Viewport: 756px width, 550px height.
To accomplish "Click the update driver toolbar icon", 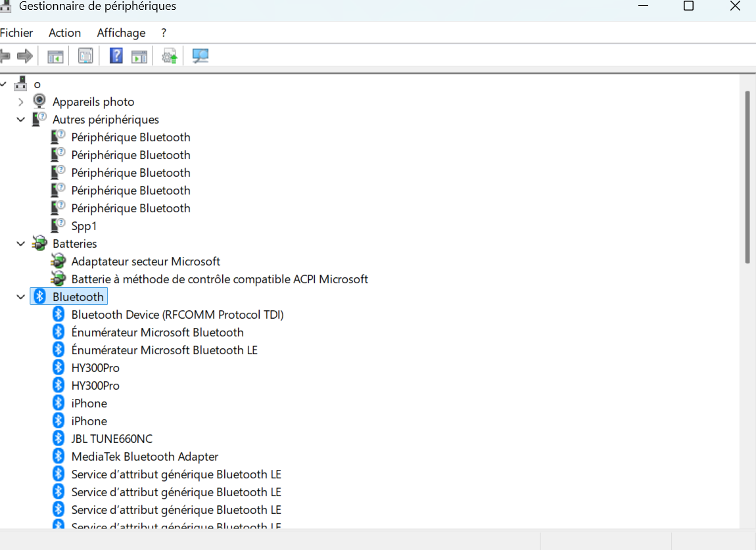I will coord(169,56).
